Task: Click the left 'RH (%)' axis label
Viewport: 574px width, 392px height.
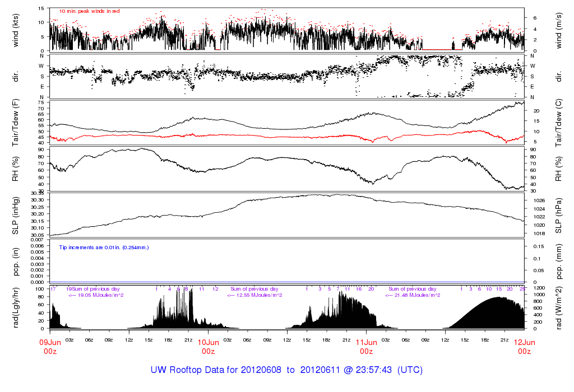Action: tap(15, 169)
